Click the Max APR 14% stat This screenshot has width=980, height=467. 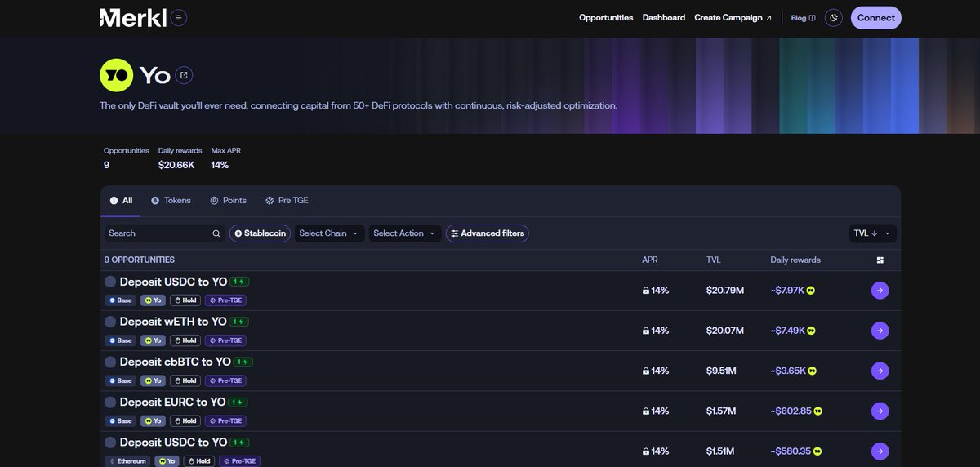click(x=220, y=165)
